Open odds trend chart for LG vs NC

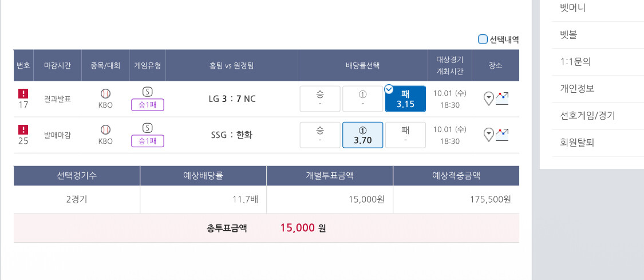pos(502,98)
